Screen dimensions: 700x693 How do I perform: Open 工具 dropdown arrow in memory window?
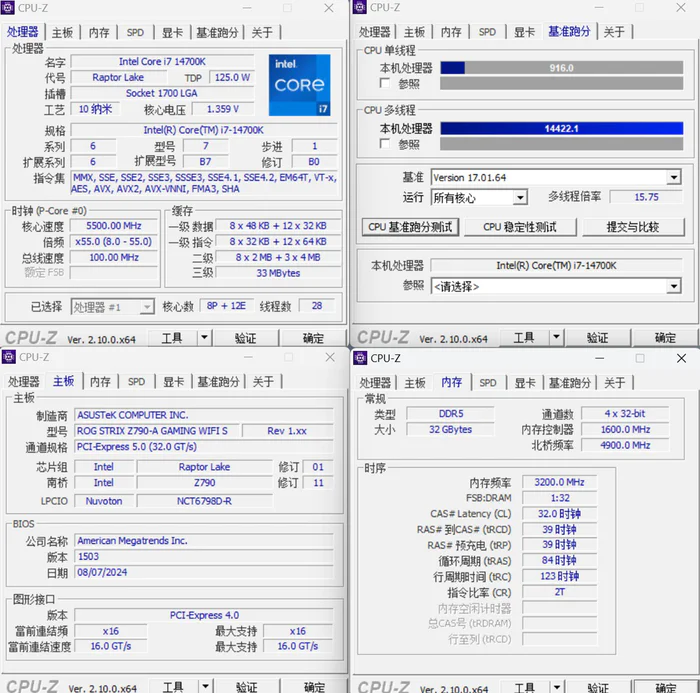557,687
